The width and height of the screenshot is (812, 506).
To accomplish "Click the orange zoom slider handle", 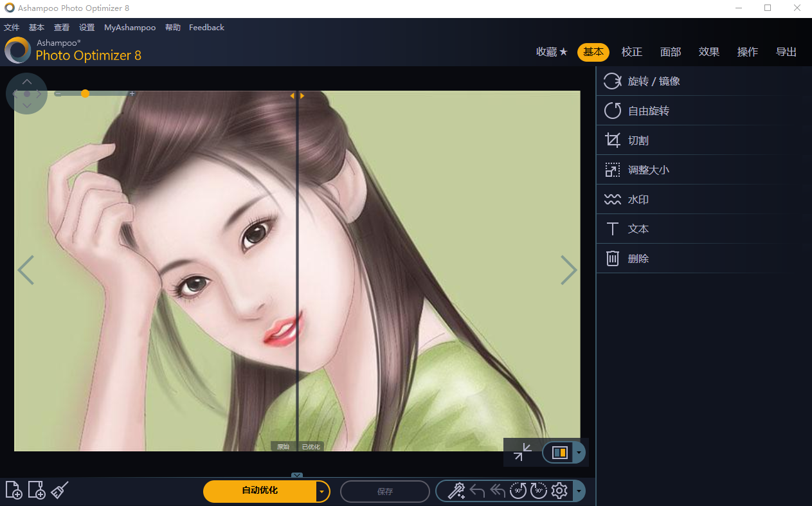I will [x=85, y=94].
